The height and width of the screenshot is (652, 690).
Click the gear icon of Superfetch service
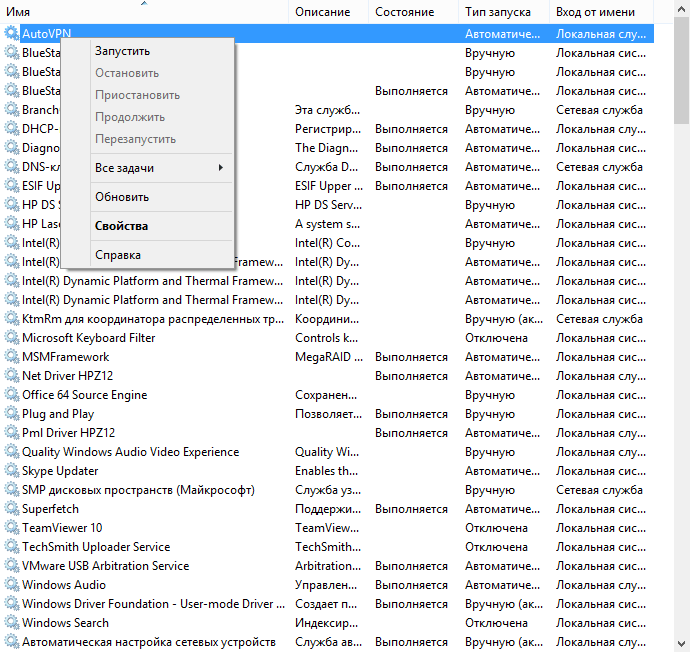click(11, 509)
